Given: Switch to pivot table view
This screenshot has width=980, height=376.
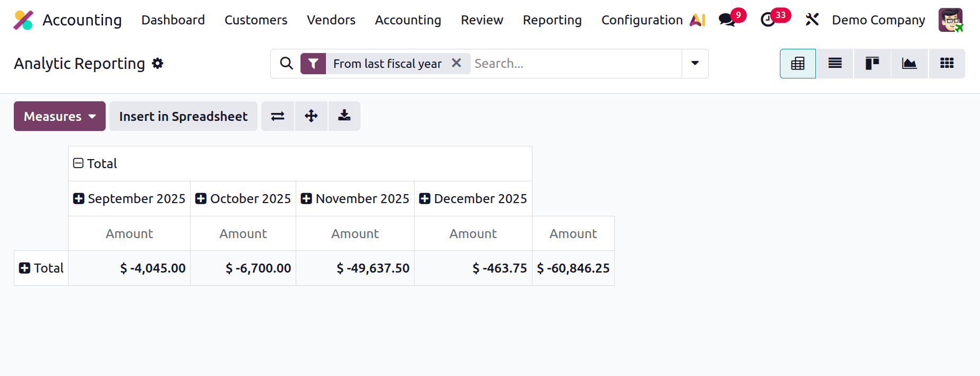Looking at the screenshot, I should point(797,64).
